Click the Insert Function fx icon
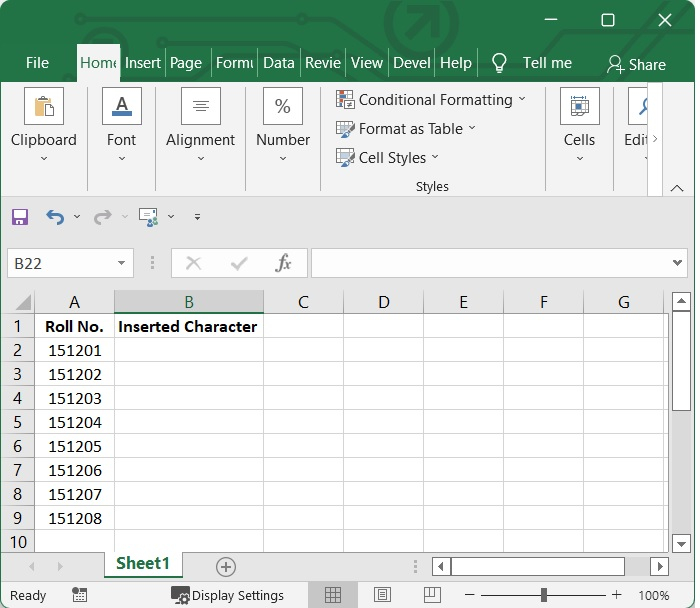700x608 pixels. [x=283, y=263]
